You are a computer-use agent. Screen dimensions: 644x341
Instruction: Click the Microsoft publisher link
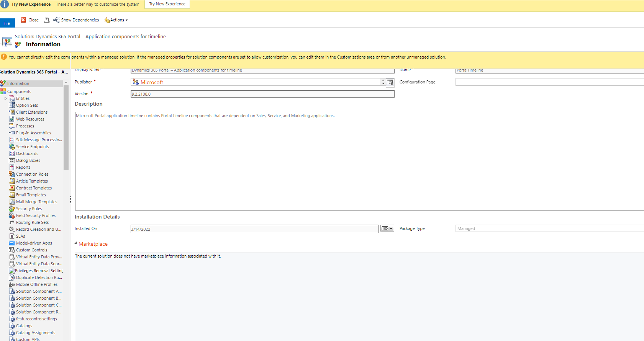click(x=152, y=82)
